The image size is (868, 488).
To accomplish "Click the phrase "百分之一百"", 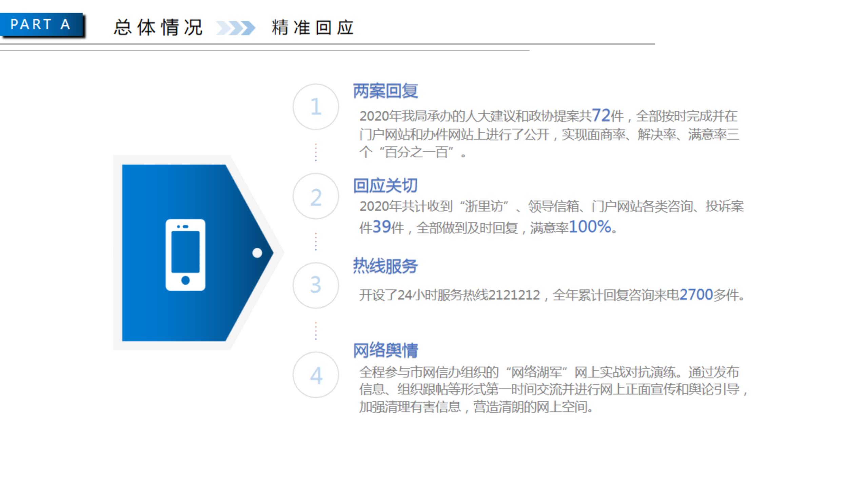I will click(x=417, y=152).
